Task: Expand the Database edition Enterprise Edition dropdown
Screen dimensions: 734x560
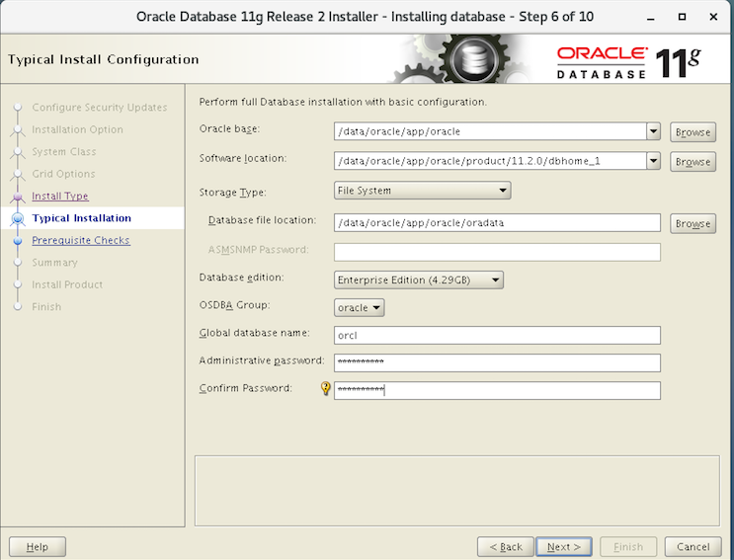Action: pyautogui.click(x=419, y=280)
